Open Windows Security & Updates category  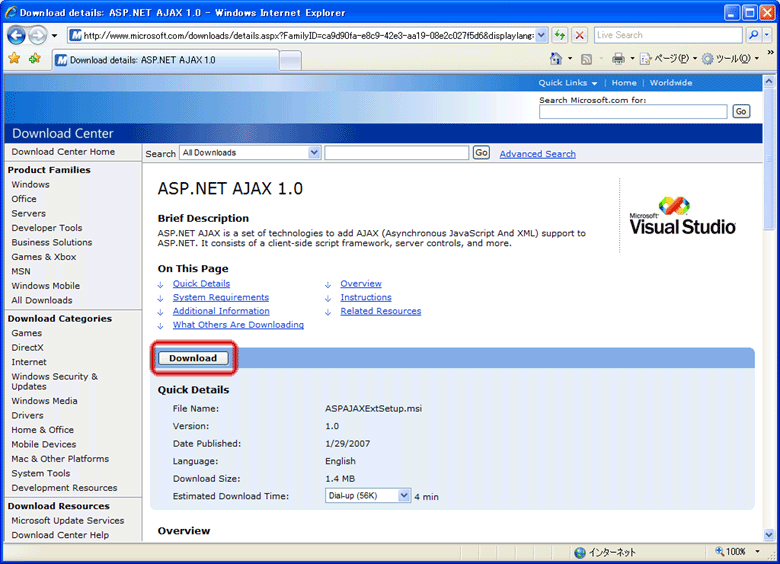click(55, 381)
